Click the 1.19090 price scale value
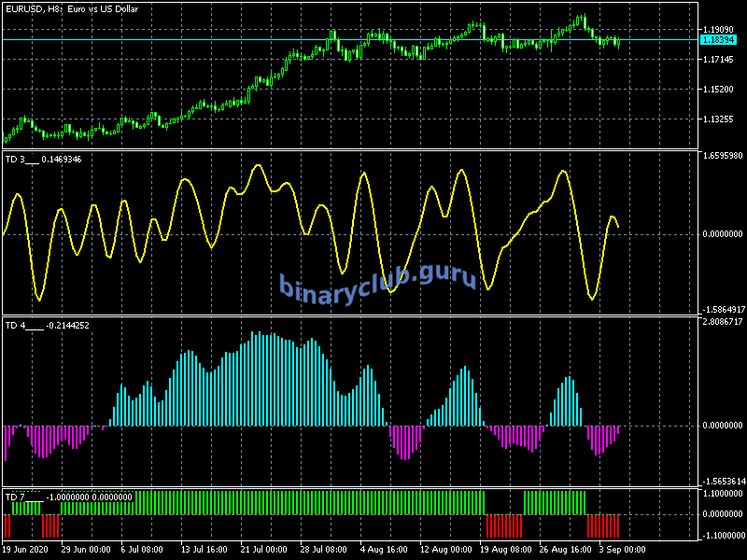The height and width of the screenshot is (560, 747). tap(721, 30)
